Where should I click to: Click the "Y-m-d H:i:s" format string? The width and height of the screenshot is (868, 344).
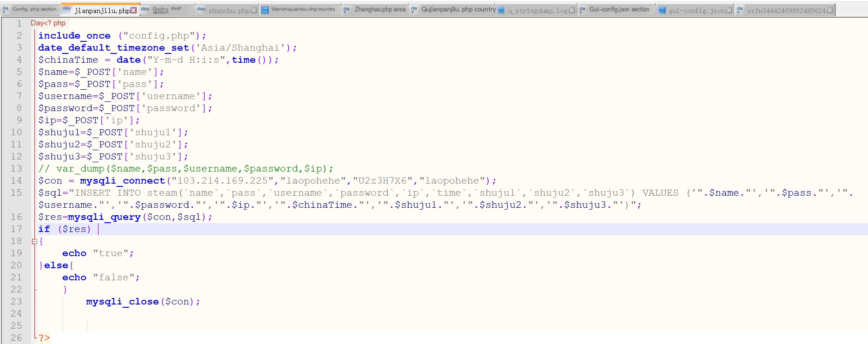tap(186, 60)
